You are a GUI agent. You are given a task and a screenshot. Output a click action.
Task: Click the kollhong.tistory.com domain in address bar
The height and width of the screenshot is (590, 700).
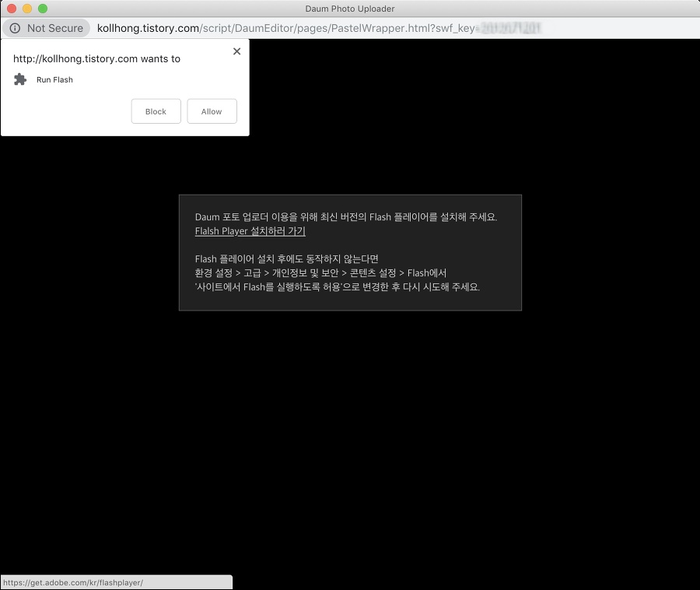(148, 28)
